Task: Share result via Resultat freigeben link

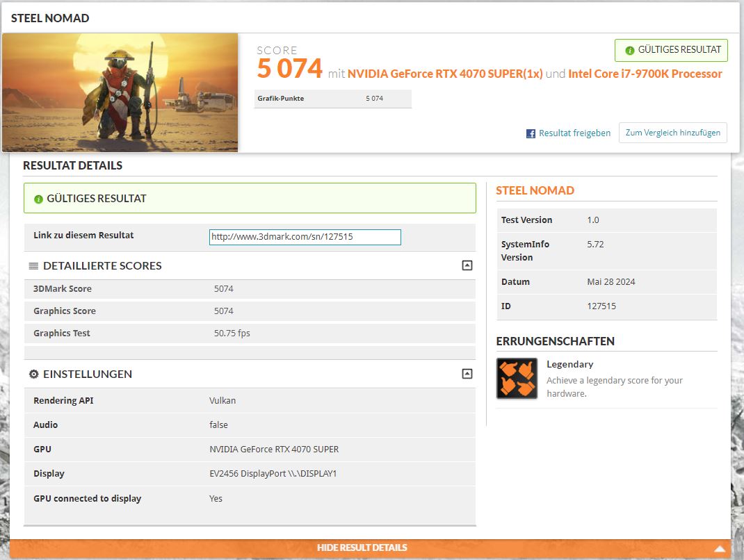Action: 574,133
